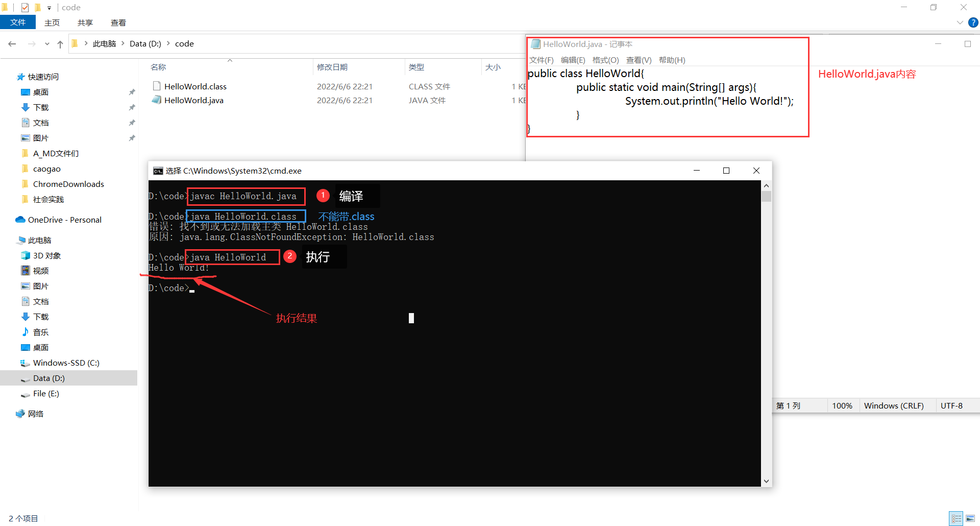Open the caogao folder icon

coord(26,169)
